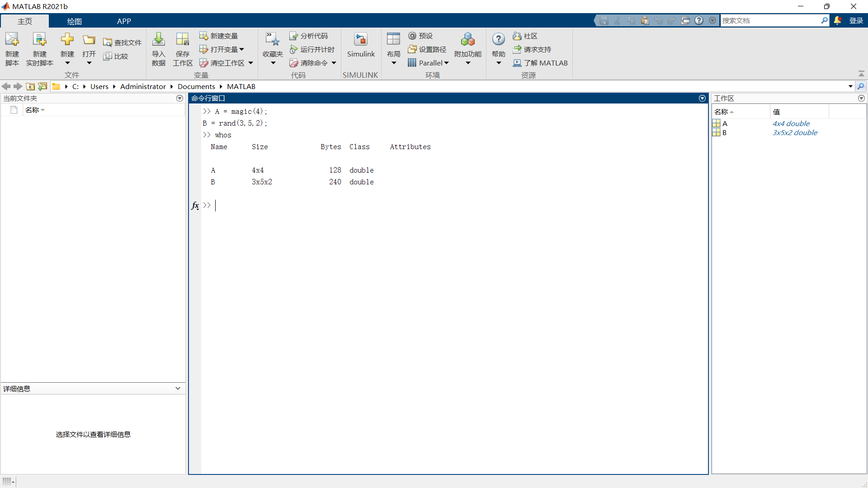Click Find Files (查找文件)
The height and width of the screenshot is (488, 868).
pos(122,42)
